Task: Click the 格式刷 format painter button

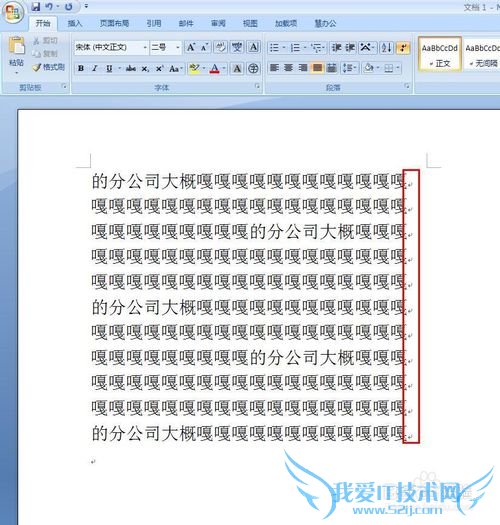Action: tap(49, 67)
